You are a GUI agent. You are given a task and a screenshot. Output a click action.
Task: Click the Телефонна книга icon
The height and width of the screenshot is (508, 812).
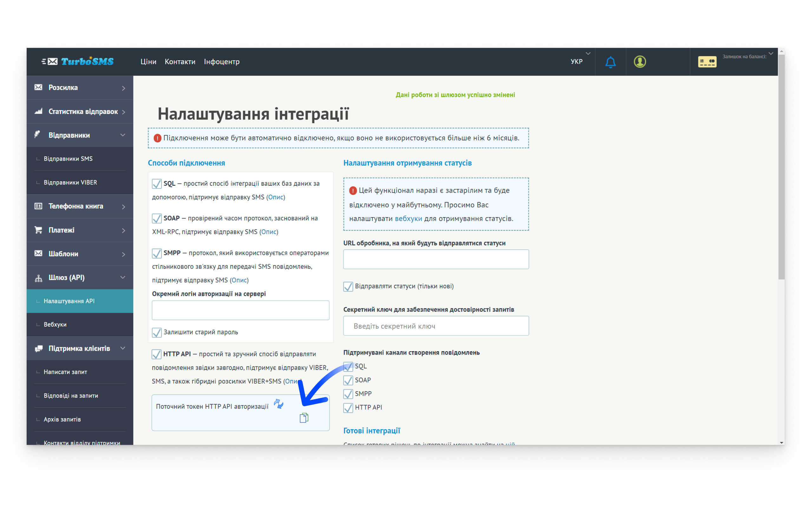coord(38,206)
